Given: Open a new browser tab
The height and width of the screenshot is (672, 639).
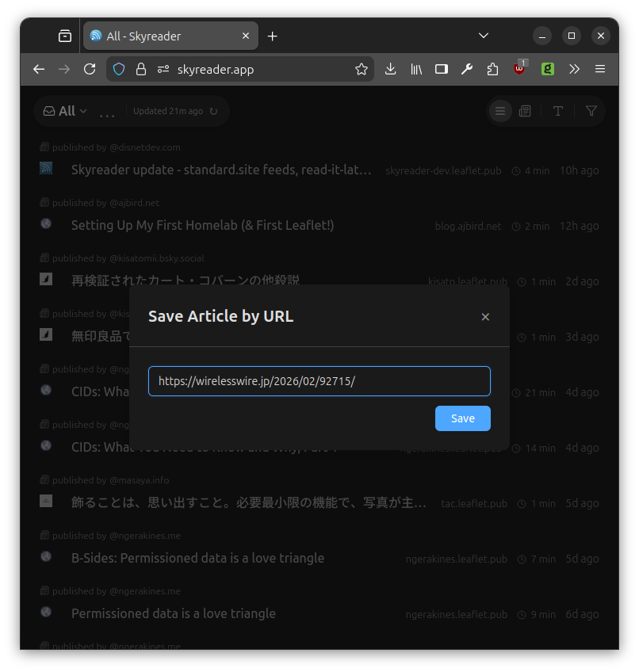Looking at the screenshot, I should tap(273, 36).
